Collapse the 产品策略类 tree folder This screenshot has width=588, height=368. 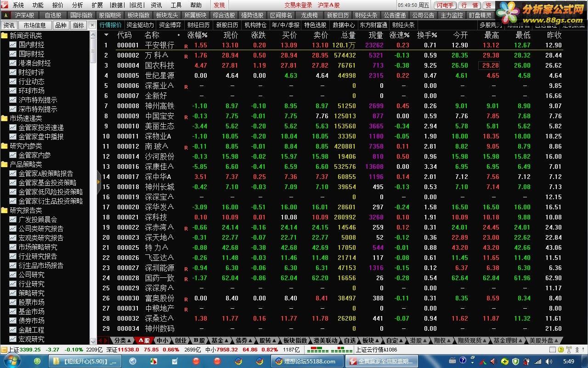(5, 164)
